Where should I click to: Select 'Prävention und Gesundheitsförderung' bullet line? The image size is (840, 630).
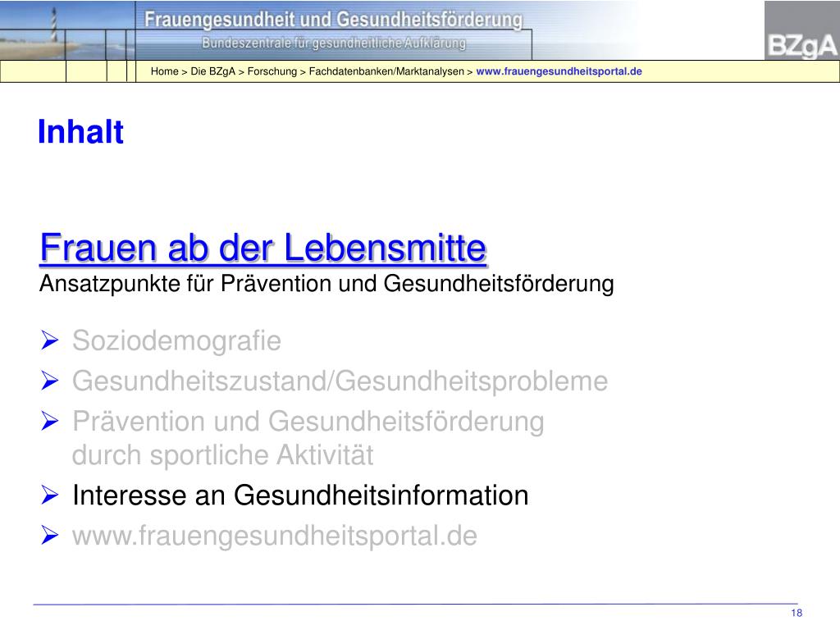(308, 422)
